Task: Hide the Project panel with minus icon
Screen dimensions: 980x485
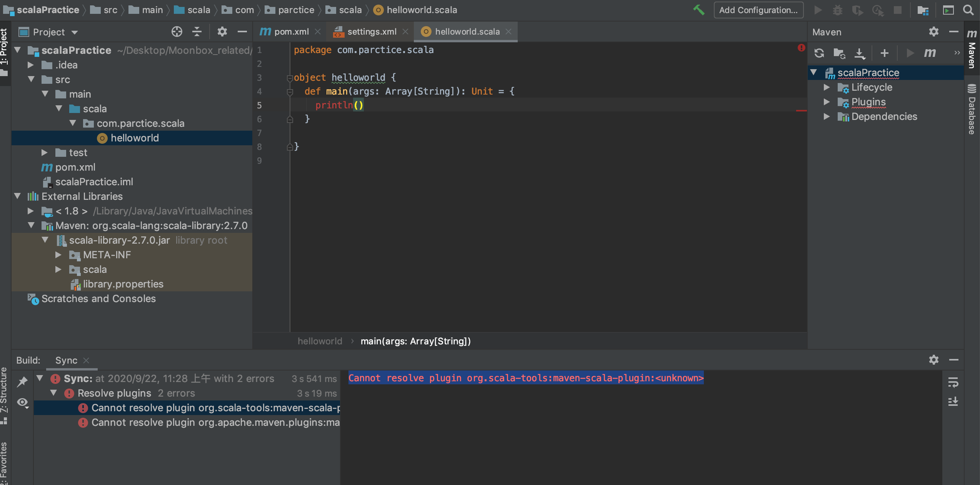Action: pyautogui.click(x=242, y=32)
